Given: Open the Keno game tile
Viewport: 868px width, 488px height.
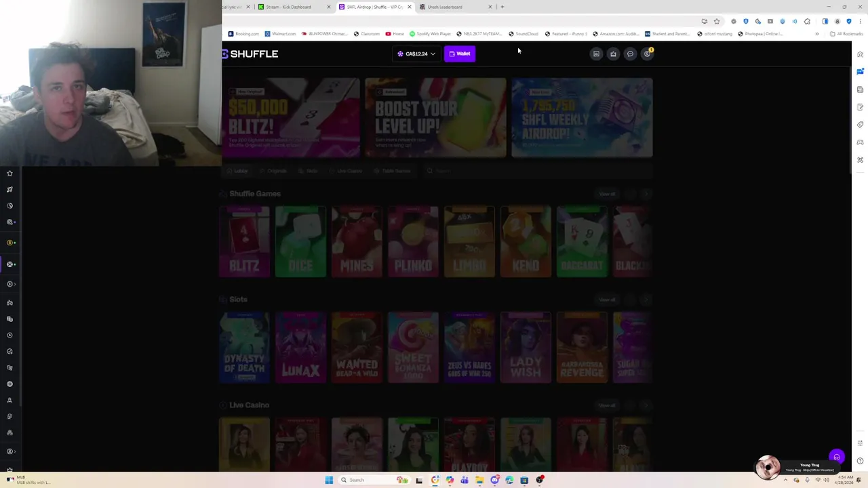Looking at the screenshot, I should pyautogui.click(x=526, y=242).
